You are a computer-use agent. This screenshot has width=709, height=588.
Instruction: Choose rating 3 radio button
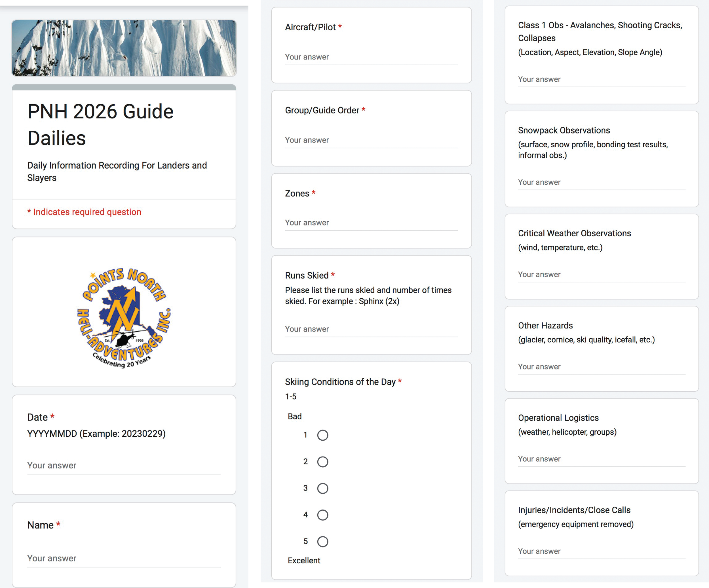(x=322, y=489)
